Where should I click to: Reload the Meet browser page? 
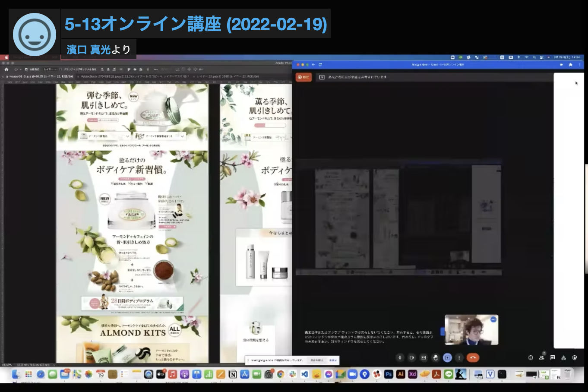click(320, 65)
